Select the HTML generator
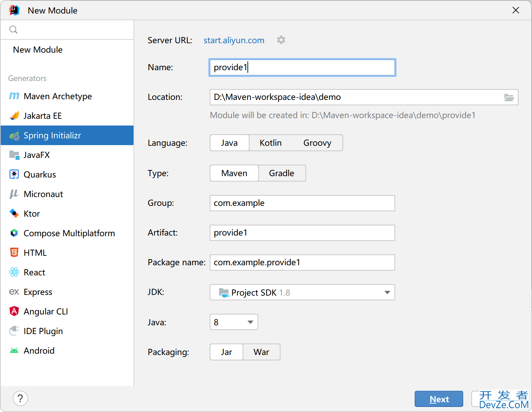Image resolution: width=532 pixels, height=412 pixels. click(67, 253)
